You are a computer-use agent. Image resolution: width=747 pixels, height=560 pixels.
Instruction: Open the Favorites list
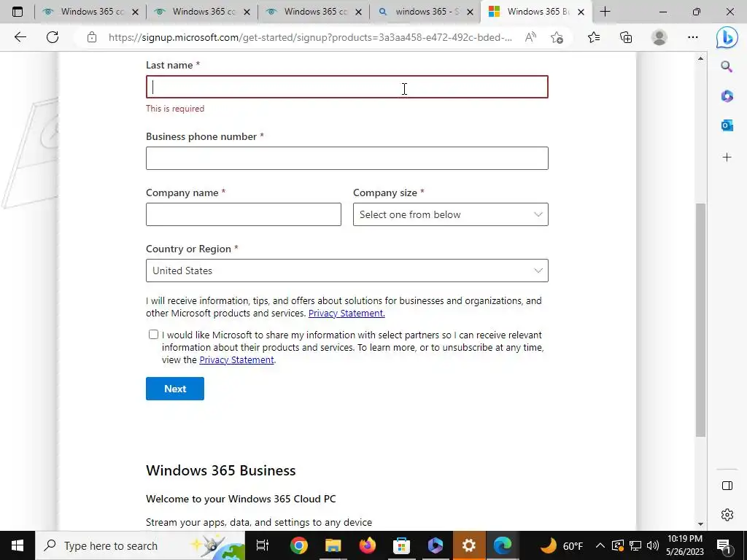[594, 37]
